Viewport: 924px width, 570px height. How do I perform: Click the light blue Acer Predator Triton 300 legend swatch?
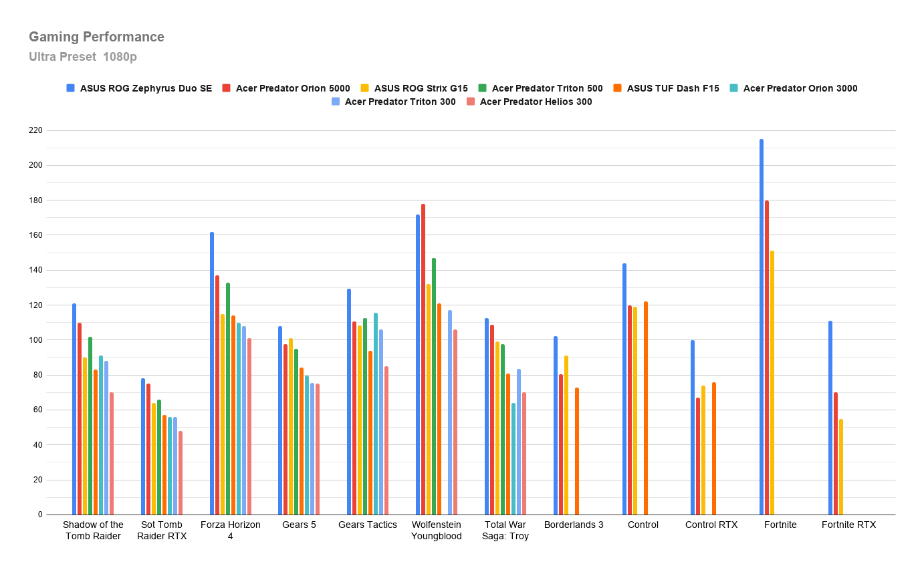coord(336,102)
